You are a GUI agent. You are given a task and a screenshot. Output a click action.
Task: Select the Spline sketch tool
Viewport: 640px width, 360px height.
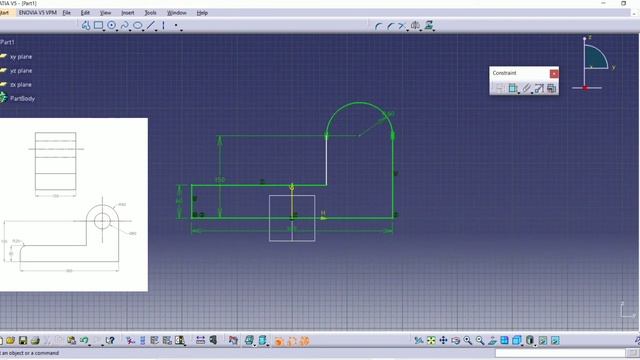coord(124,26)
